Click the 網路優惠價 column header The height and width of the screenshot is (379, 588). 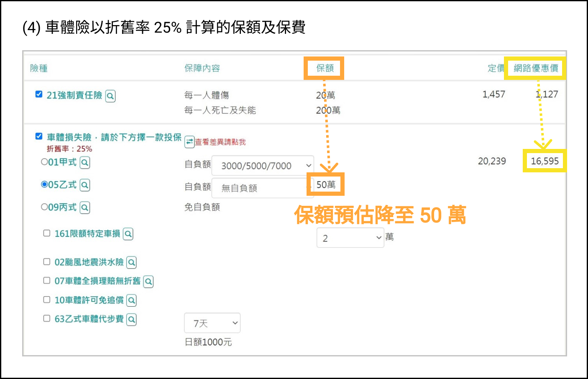535,68
